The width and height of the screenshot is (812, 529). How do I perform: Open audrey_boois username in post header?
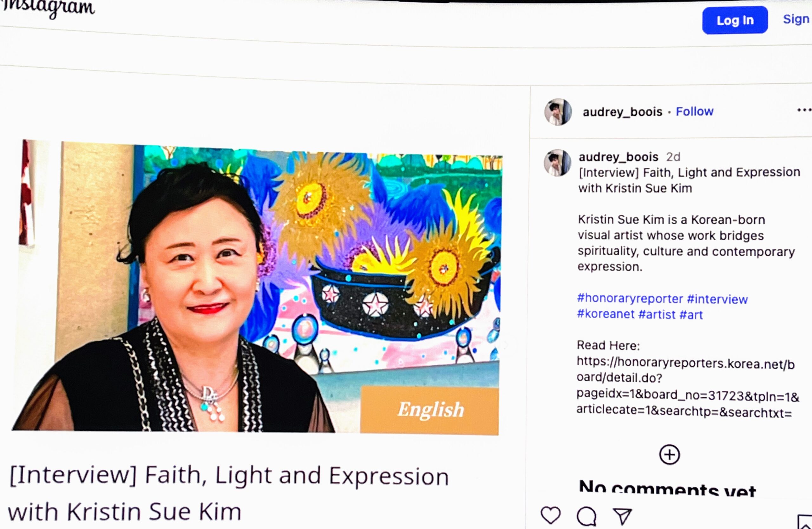coord(622,112)
